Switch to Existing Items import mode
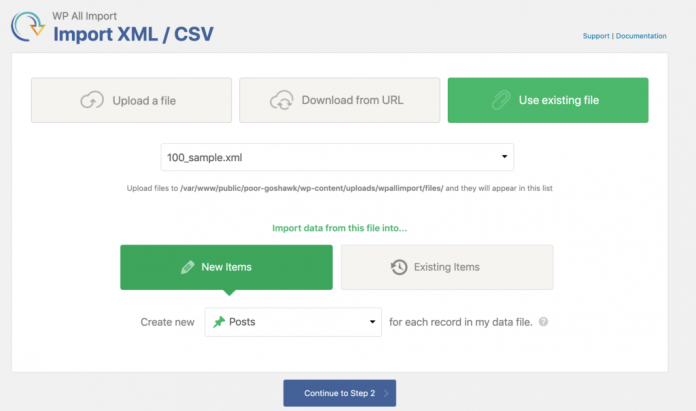 click(447, 267)
